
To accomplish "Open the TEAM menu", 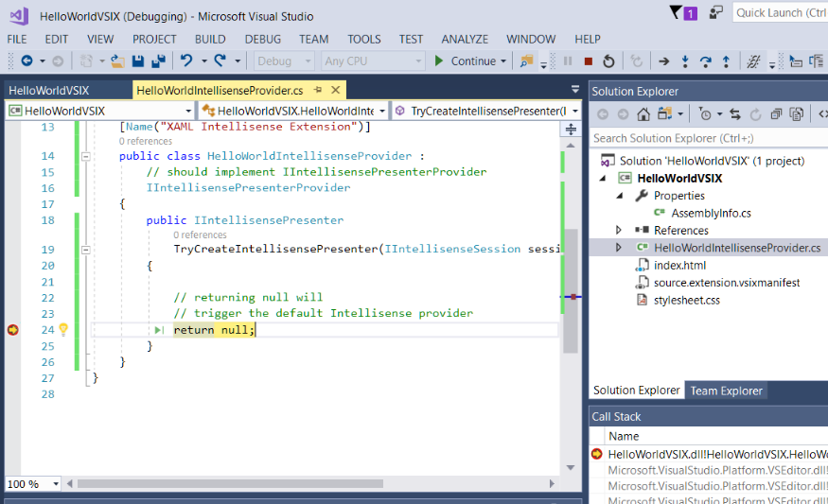I will pos(313,39).
